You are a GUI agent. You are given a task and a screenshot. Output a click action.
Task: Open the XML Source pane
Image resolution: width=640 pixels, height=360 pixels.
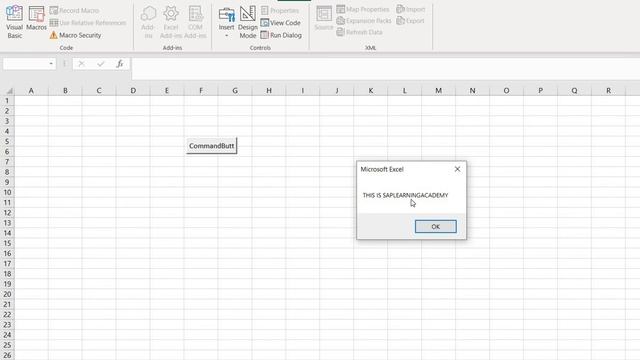[324, 18]
